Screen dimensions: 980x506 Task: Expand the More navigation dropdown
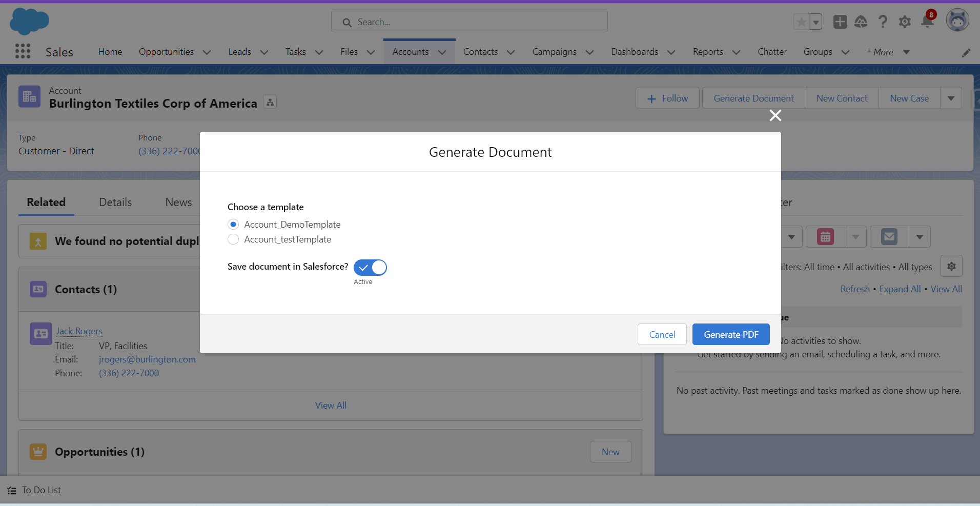tap(906, 52)
